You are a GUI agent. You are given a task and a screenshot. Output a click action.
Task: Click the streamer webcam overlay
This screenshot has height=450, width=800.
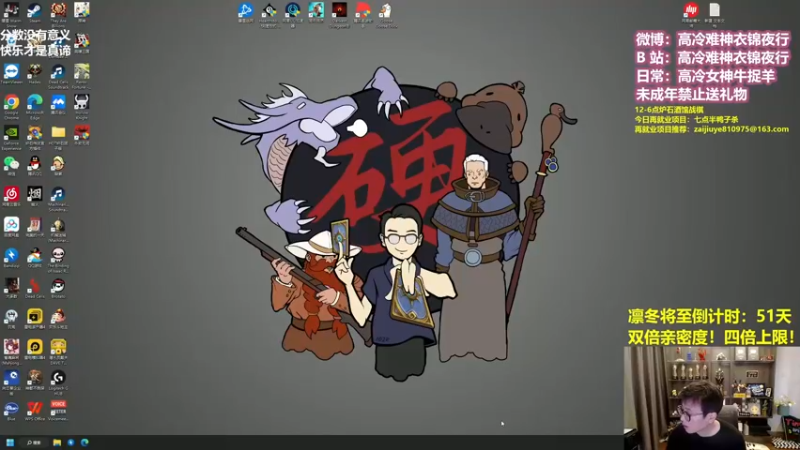click(712, 398)
